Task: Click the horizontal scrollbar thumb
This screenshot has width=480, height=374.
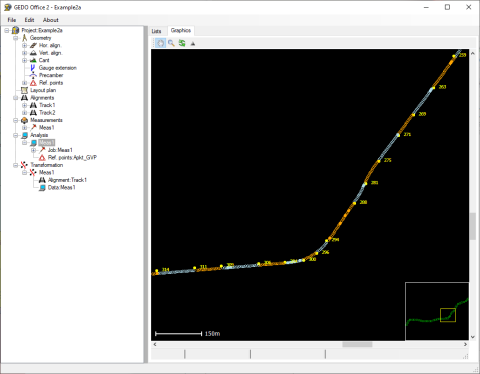Action: pyautogui.click(x=357, y=344)
